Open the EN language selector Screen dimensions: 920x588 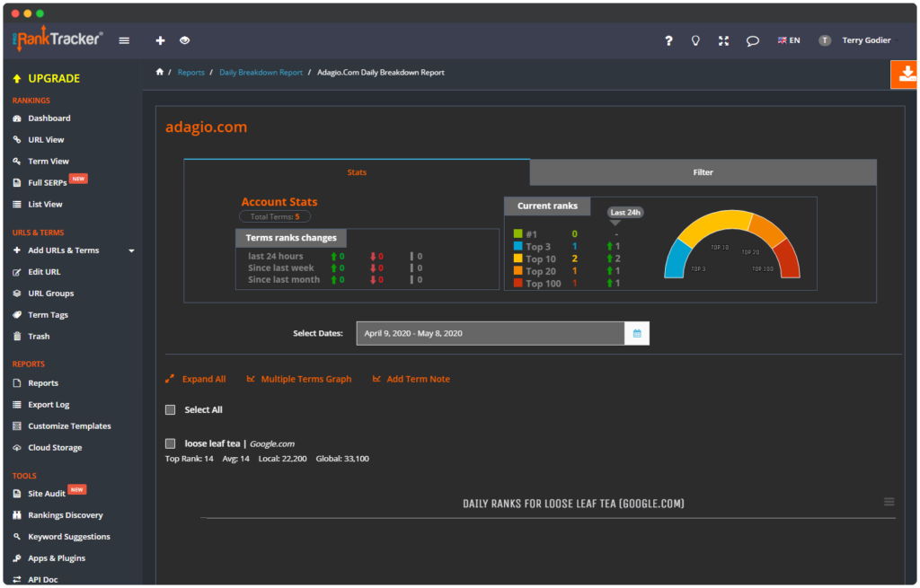(789, 40)
